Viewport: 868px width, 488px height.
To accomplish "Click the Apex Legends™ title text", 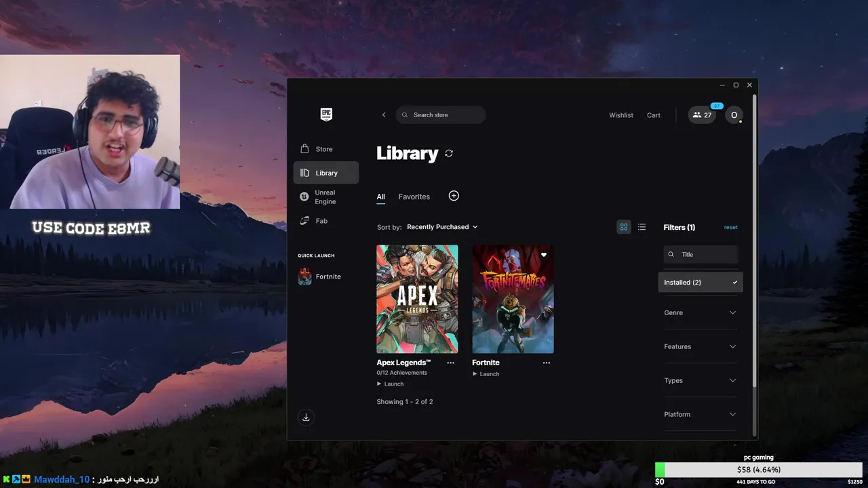I will (x=403, y=363).
